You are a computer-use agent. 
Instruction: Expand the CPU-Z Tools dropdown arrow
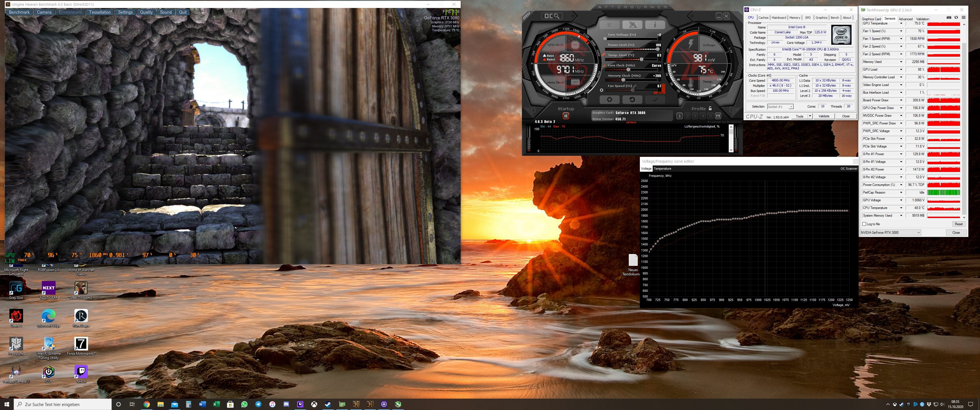[x=810, y=116]
